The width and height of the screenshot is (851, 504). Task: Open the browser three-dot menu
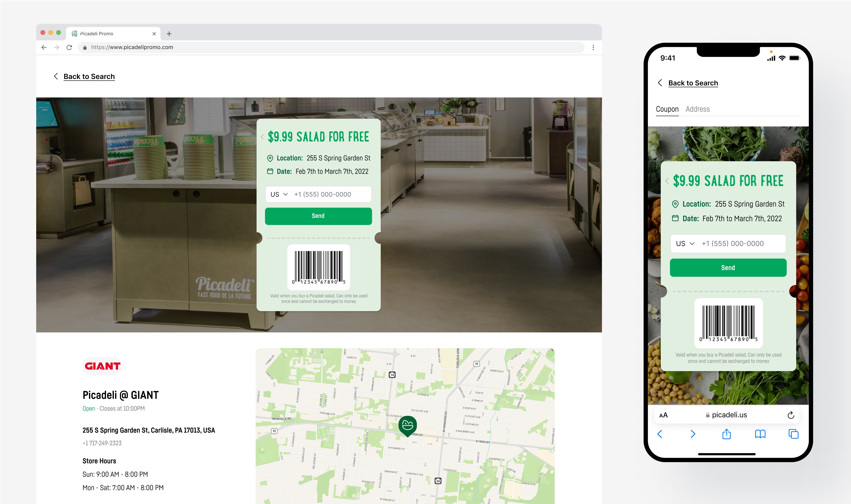pyautogui.click(x=593, y=47)
